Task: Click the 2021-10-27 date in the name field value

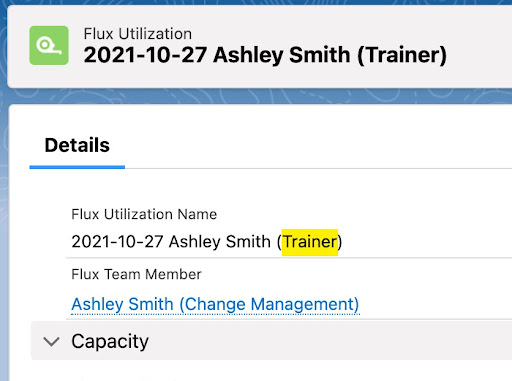Action: coord(117,241)
